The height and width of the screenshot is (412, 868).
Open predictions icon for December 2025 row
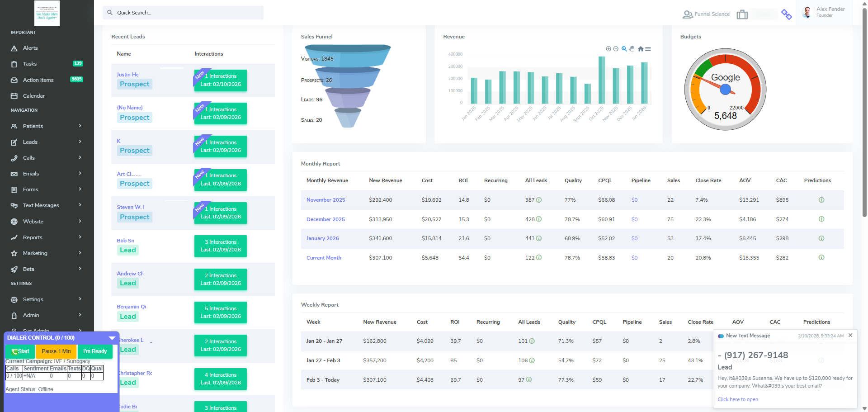(821, 219)
